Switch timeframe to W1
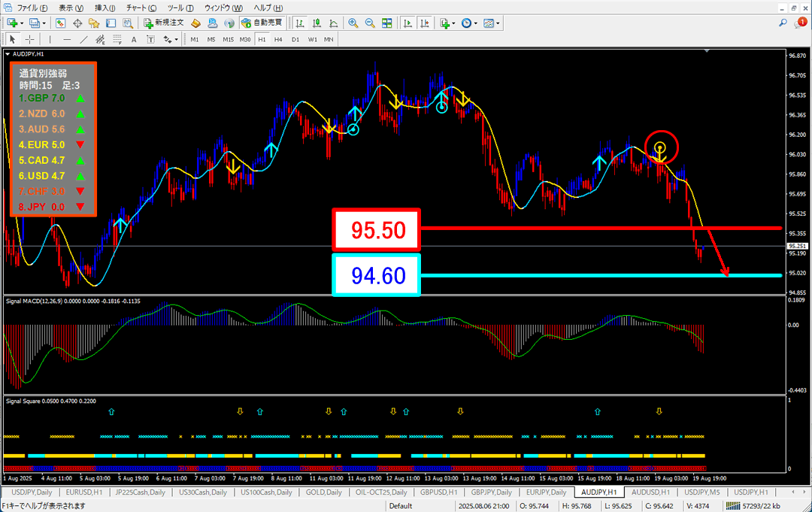 (312, 39)
